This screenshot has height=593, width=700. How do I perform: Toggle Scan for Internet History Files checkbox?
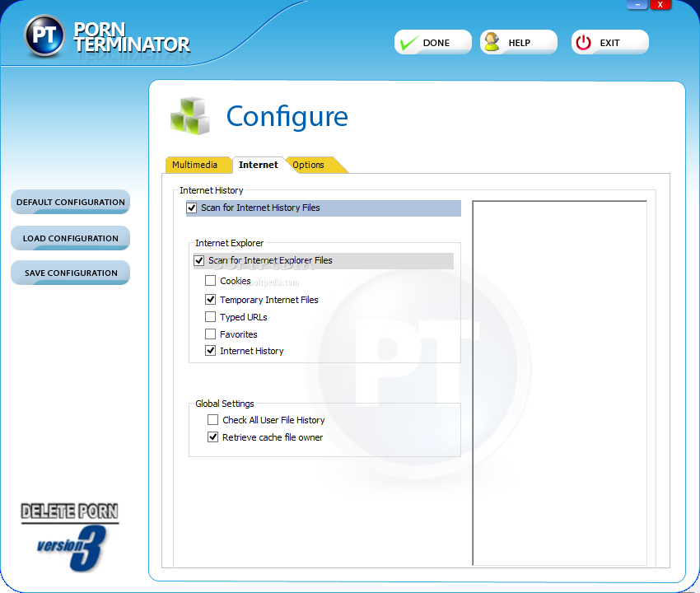(x=192, y=208)
